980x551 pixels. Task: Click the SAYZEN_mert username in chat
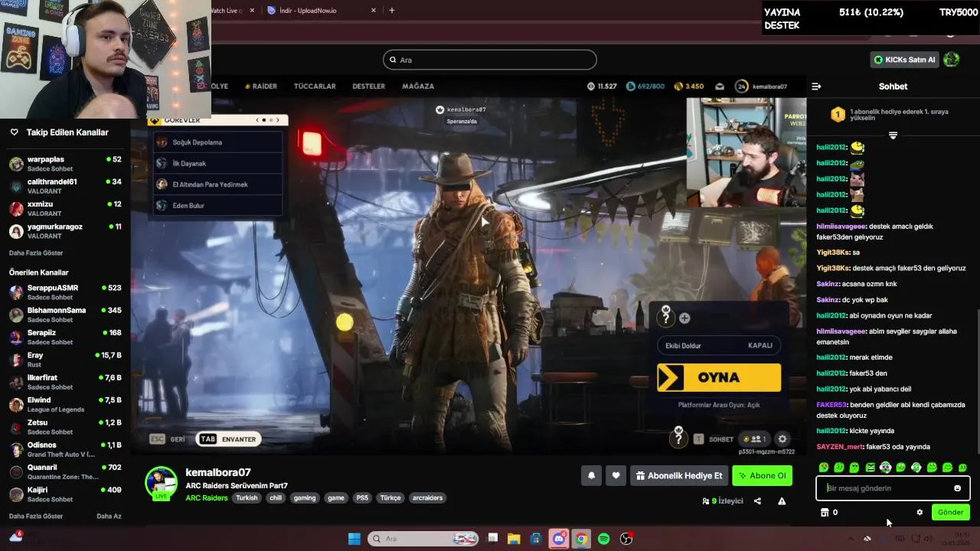(840, 447)
